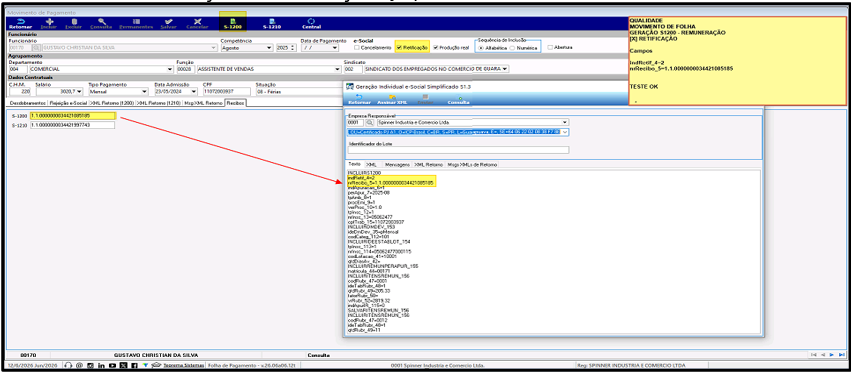Select the Recibos tab

click(236, 103)
